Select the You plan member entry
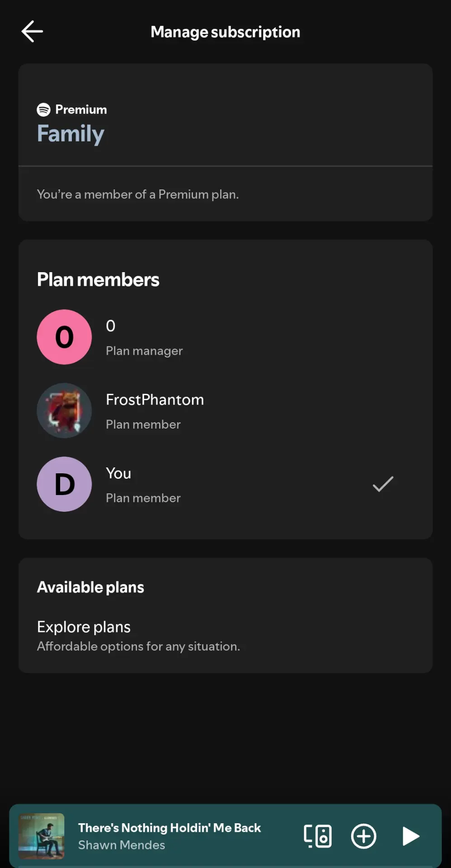This screenshot has height=868, width=451. click(225, 484)
